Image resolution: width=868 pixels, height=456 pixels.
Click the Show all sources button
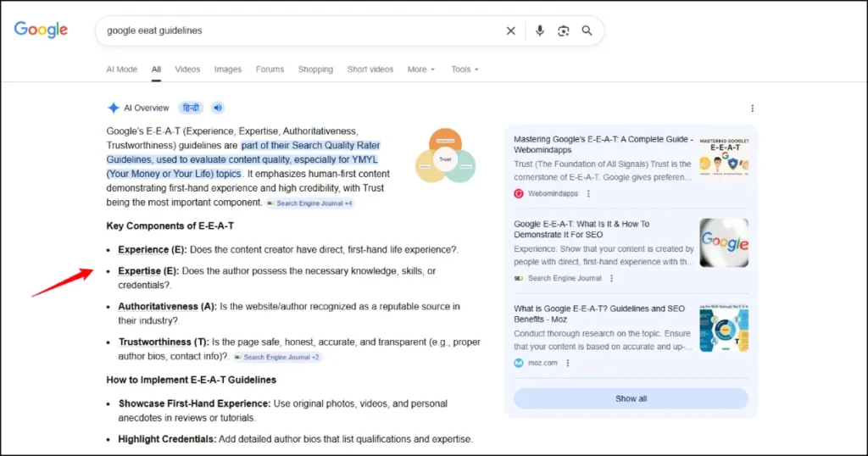tap(631, 398)
